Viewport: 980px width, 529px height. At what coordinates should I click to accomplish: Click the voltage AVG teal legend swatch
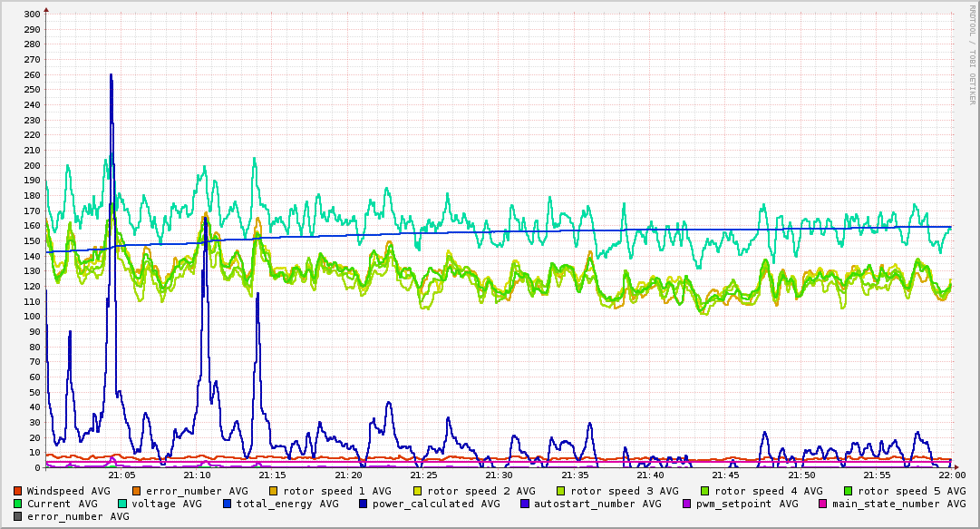point(122,504)
